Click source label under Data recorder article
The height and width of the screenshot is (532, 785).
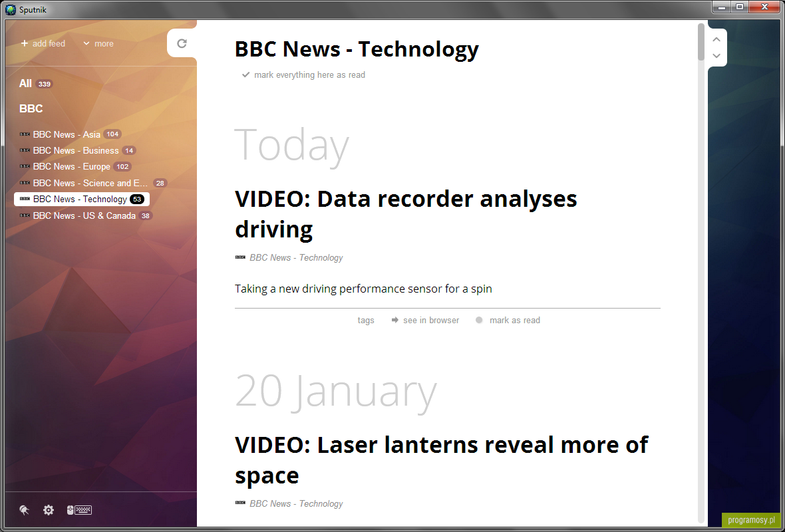pyautogui.click(x=289, y=258)
